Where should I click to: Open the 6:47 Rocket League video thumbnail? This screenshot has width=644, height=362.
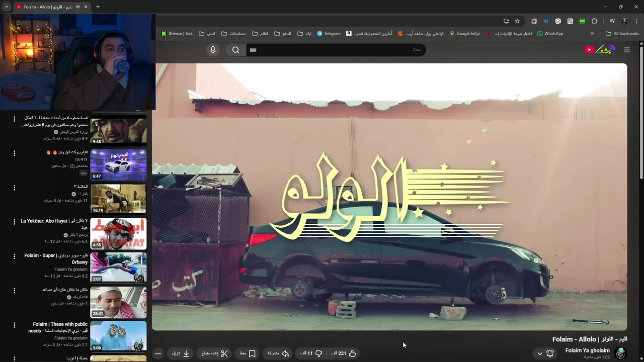(x=118, y=164)
